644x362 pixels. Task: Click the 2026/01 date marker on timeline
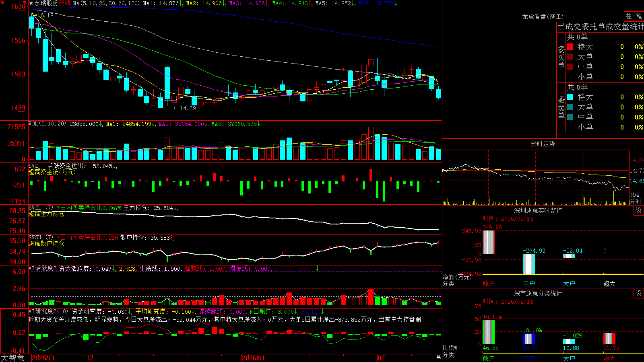[254, 358]
